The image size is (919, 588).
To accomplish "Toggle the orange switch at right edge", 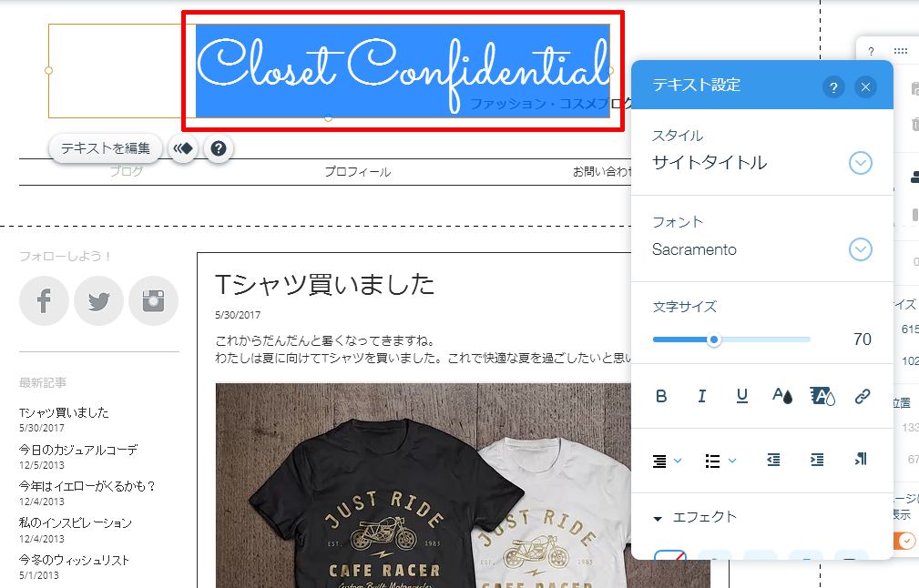I will tap(905, 540).
